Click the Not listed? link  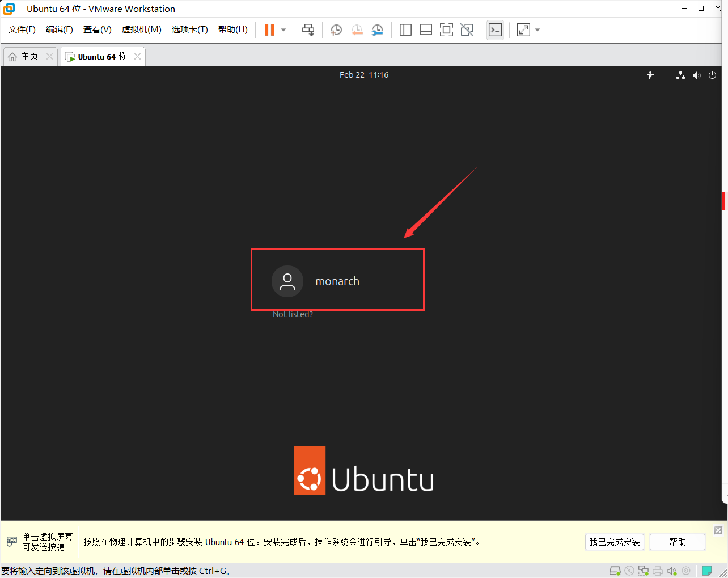click(293, 314)
